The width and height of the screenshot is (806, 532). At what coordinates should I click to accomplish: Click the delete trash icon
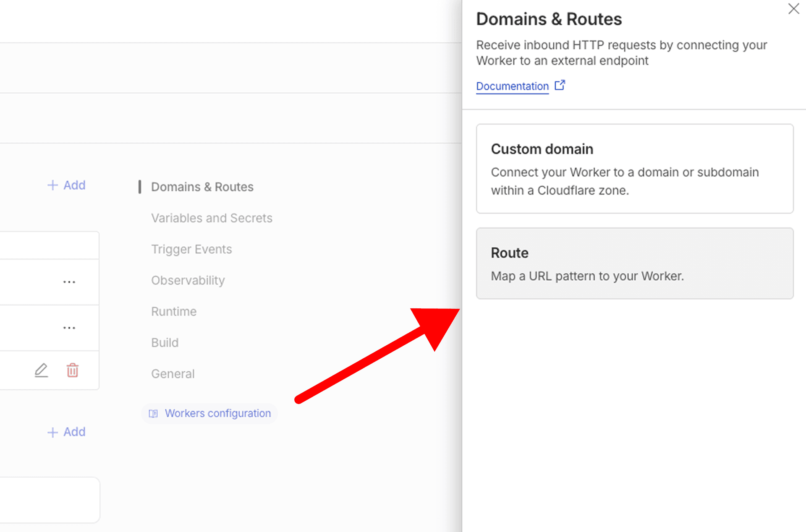click(72, 370)
